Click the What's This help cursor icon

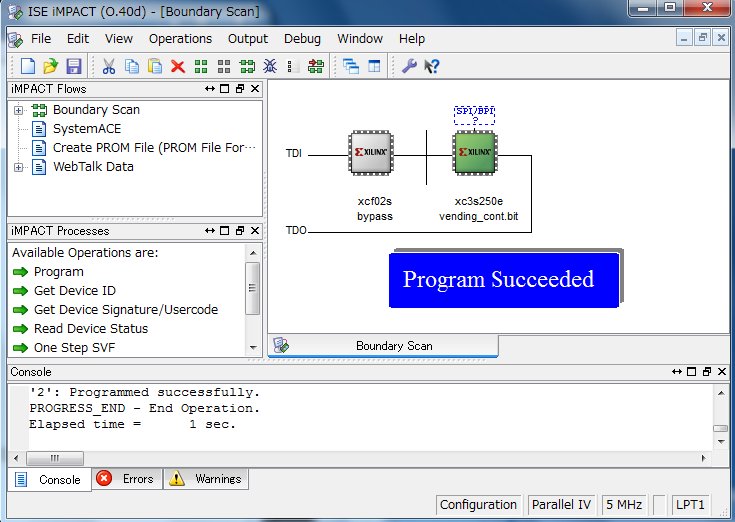[431, 66]
